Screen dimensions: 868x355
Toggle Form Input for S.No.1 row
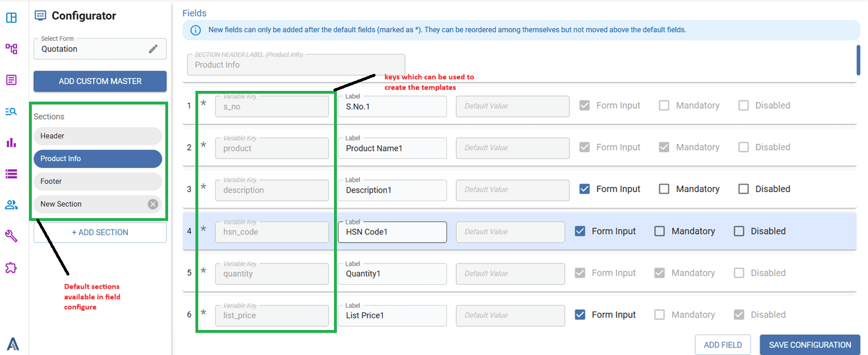[x=585, y=105]
